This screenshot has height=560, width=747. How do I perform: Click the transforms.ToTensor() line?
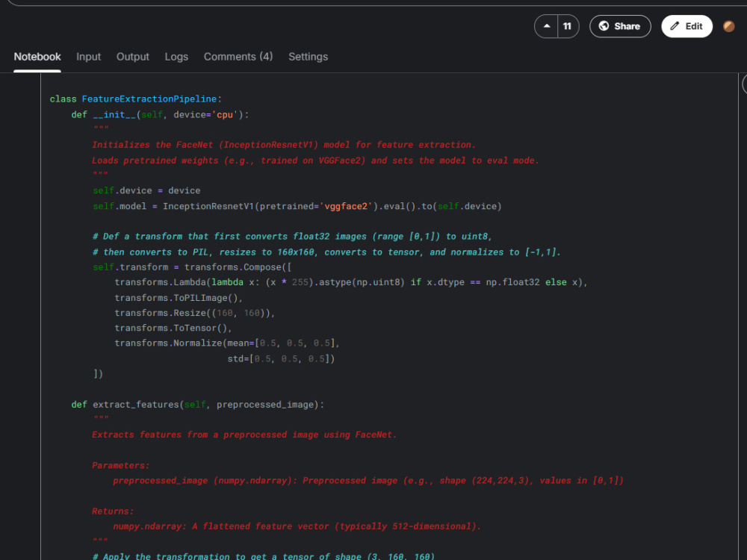[173, 328]
